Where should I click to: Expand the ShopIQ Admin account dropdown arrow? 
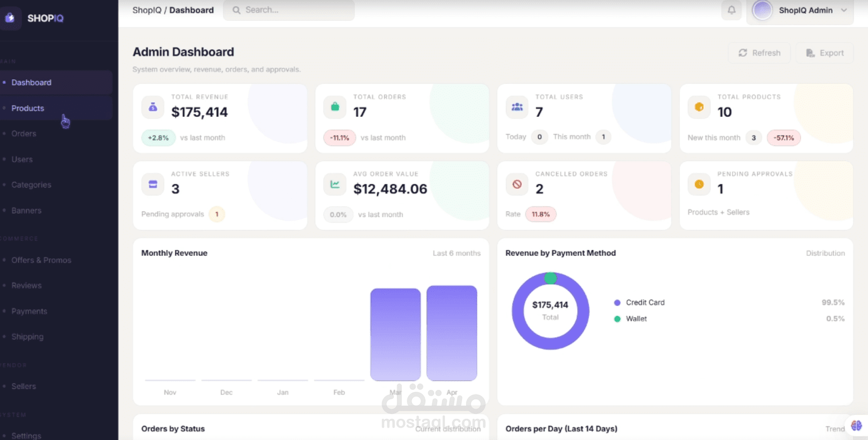click(844, 10)
